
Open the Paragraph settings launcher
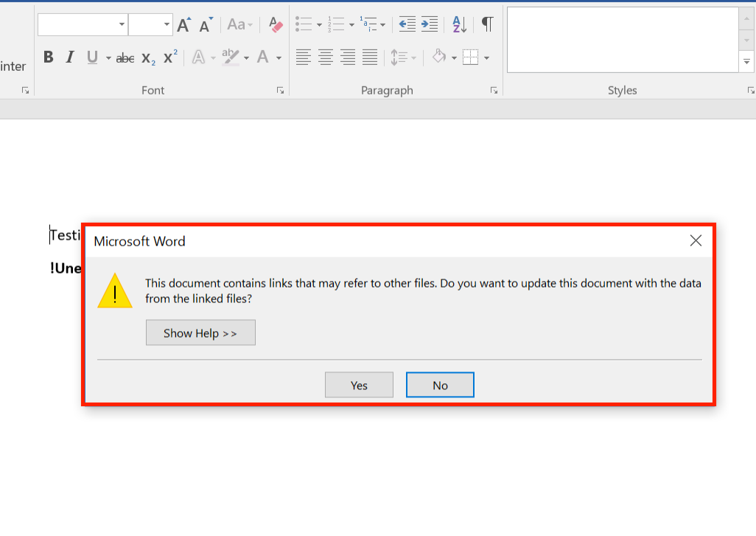click(494, 90)
